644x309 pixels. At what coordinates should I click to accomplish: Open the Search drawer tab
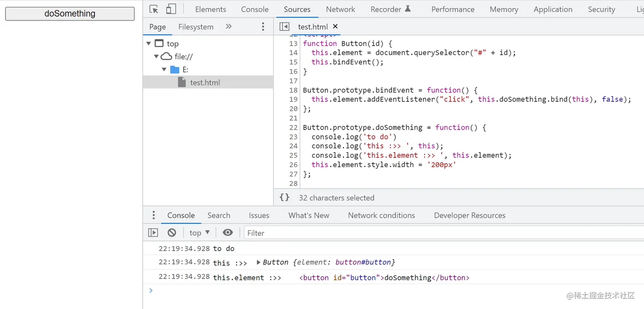coord(219,215)
